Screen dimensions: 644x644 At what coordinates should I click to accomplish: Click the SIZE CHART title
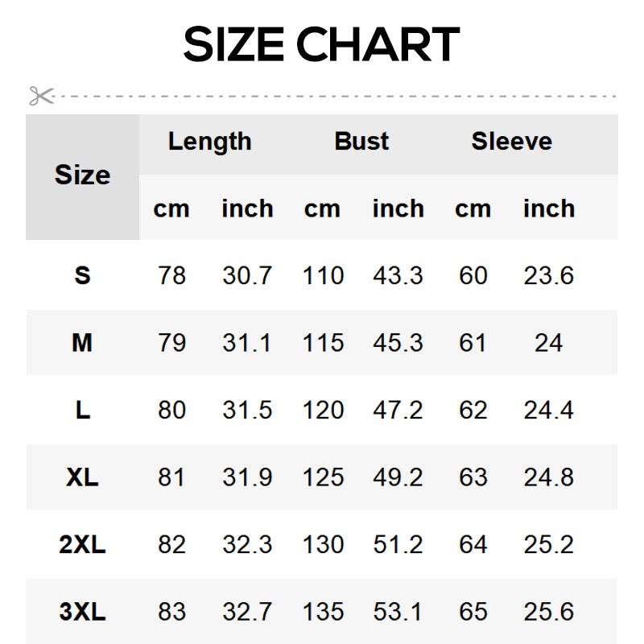pos(321,45)
